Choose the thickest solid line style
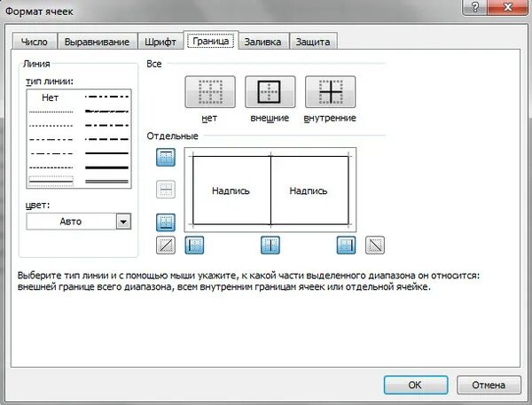Image resolution: width=532 pixels, height=405 pixels. tap(107, 167)
